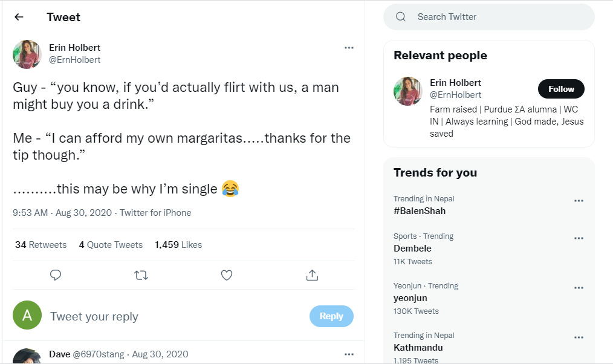Click the back arrow beside Tweet header
Image resolution: width=613 pixels, height=364 pixels.
pos(19,17)
